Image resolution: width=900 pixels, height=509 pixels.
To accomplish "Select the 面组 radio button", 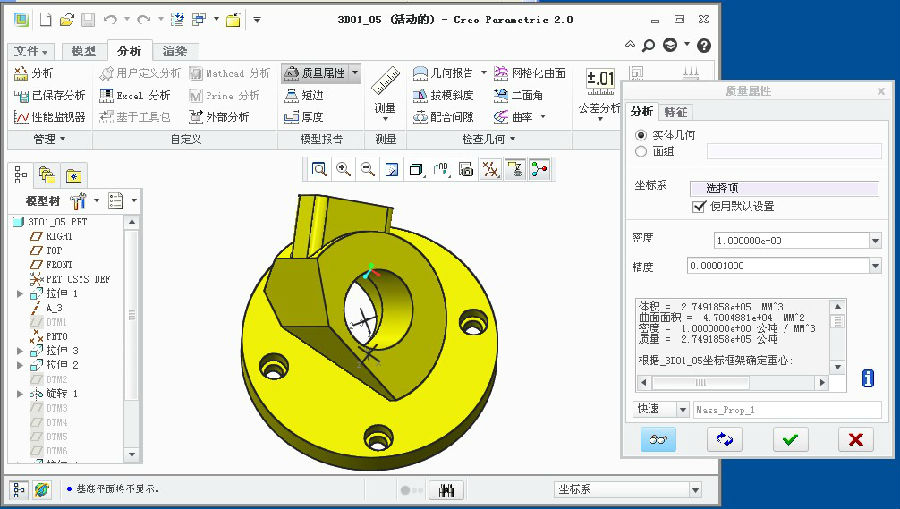I will pos(642,152).
